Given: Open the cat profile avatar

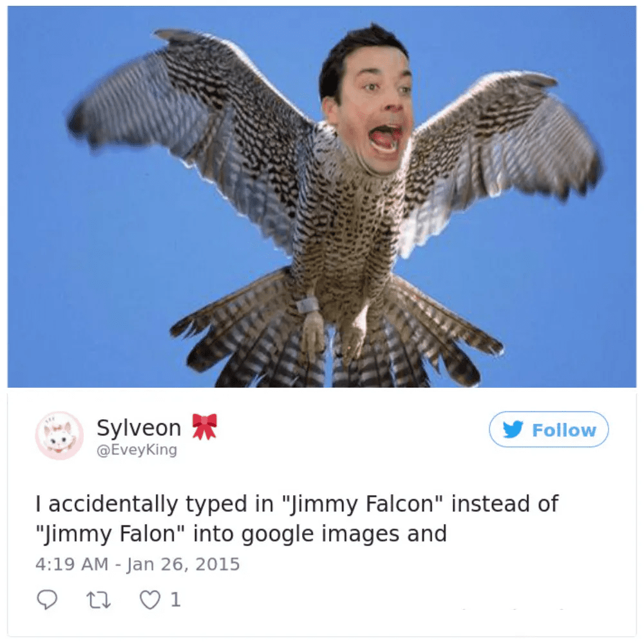Looking at the screenshot, I should point(59,435).
